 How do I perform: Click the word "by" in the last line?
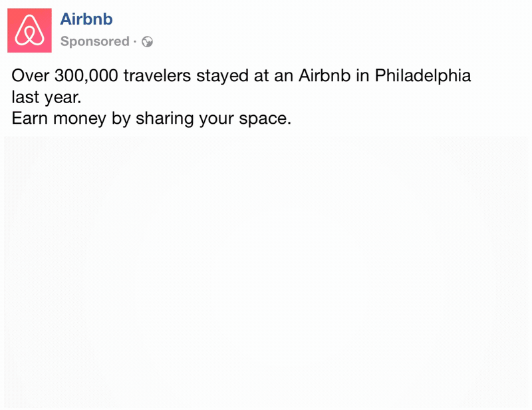(121, 119)
